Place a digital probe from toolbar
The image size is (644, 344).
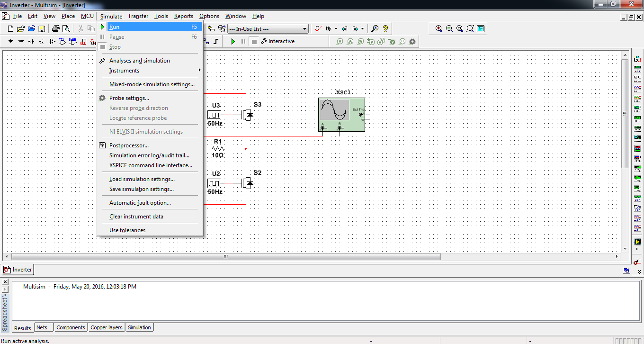(402, 42)
